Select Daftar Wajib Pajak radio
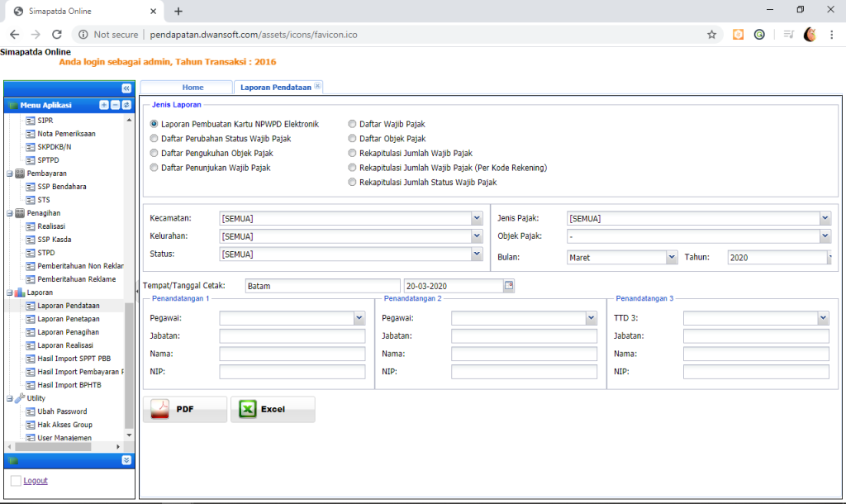The height and width of the screenshot is (504, 846). [352, 124]
